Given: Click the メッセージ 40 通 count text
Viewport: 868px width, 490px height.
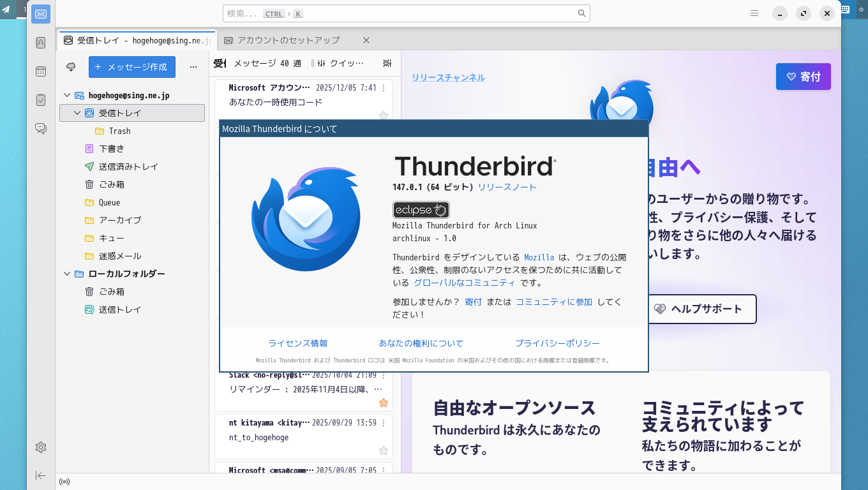Looking at the screenshot, I should 267,63.
